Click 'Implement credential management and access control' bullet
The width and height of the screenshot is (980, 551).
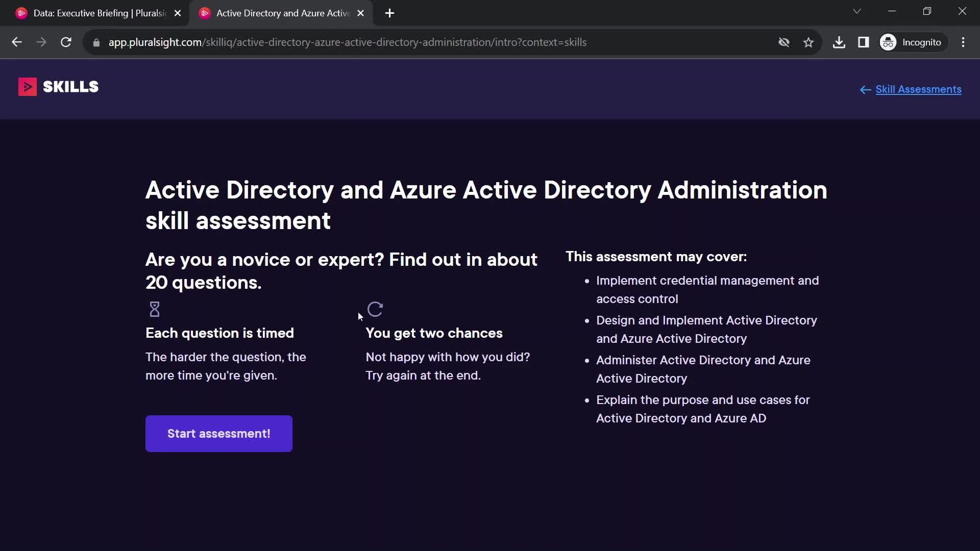tap(707, 290)
